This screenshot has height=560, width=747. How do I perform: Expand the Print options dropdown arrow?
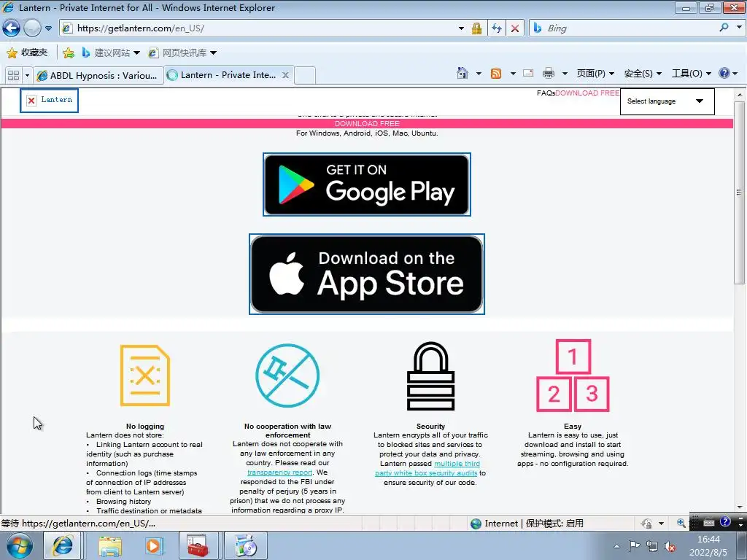pyautogui.click(x=565, y=74)
